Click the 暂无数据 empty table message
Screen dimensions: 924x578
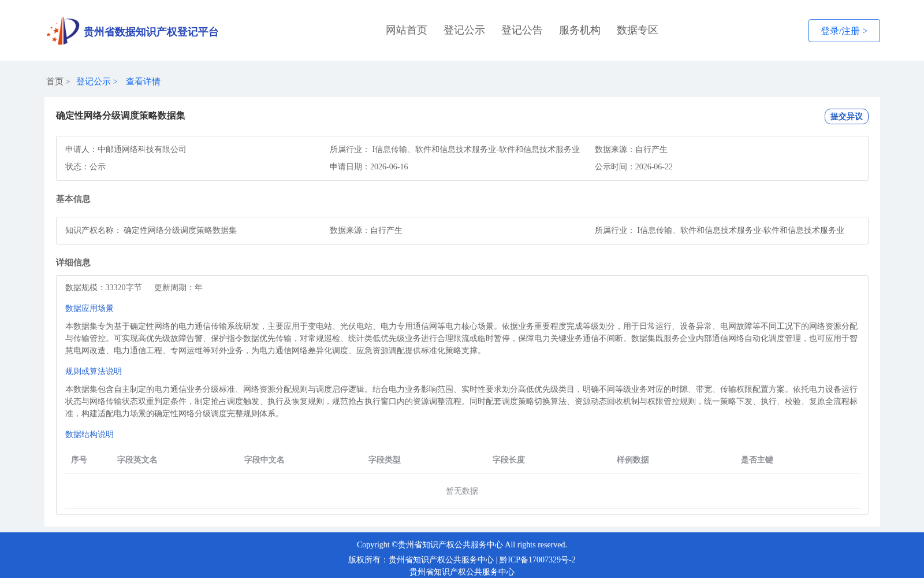462,491
